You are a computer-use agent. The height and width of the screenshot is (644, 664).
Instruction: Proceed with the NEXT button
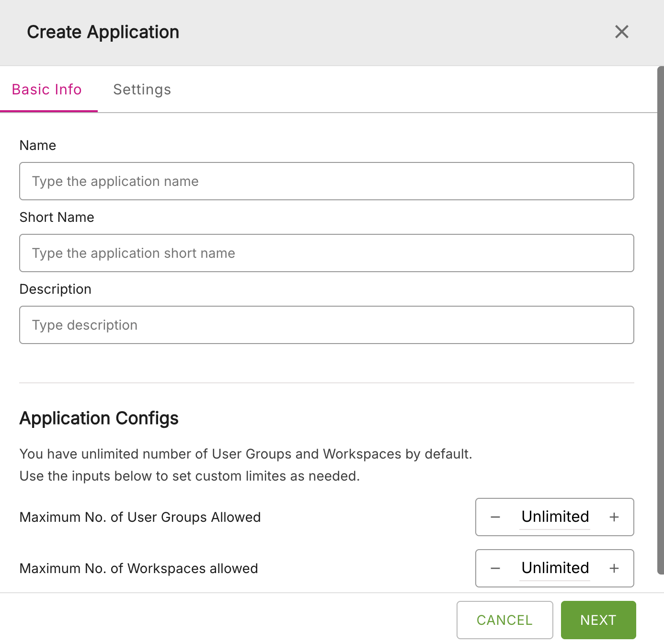click(x=598, y=620)
